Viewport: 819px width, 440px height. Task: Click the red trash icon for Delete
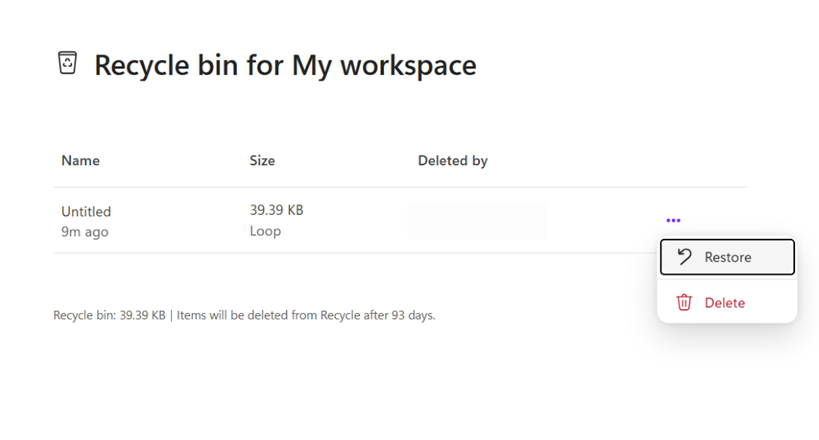pos(684,303)
